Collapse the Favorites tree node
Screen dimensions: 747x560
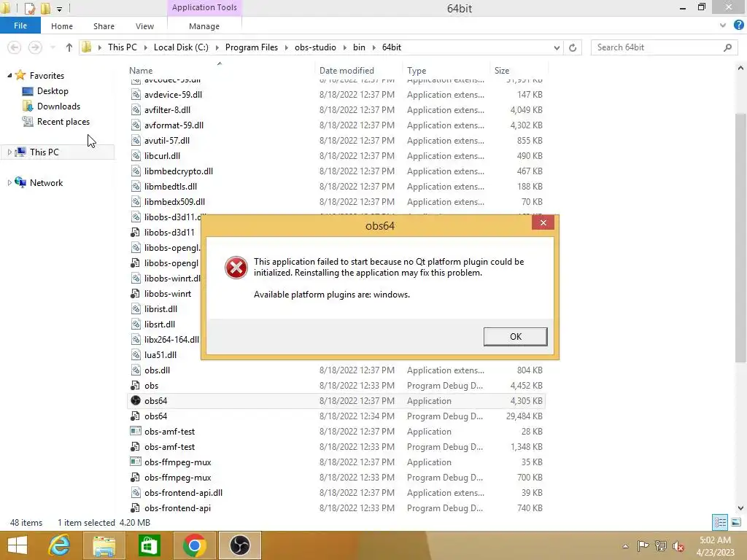(x=9, y=75)
